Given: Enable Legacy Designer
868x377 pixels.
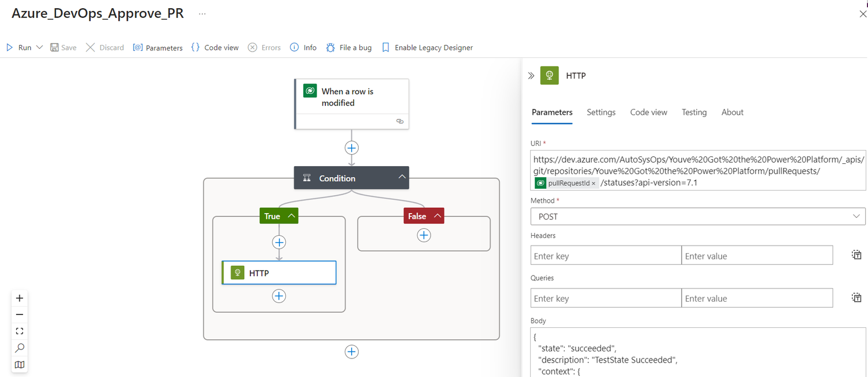Looking at the screenshot, I should click(x=426, y=47).
